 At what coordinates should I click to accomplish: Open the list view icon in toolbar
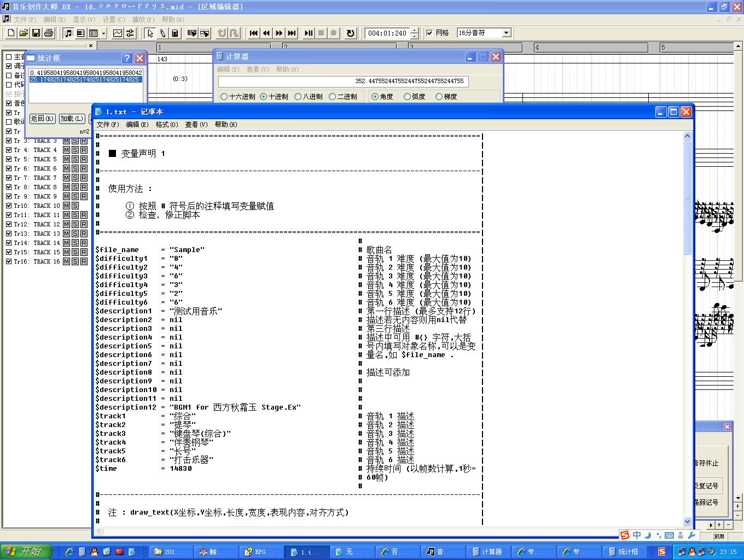click(x=94, y=33)
